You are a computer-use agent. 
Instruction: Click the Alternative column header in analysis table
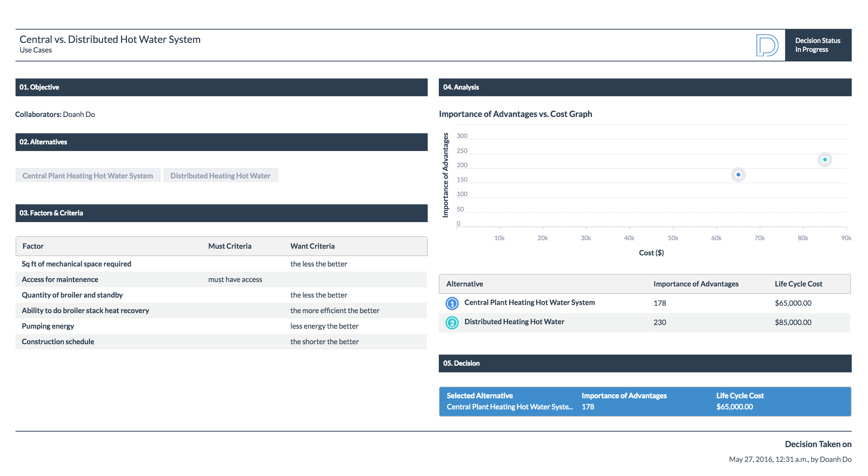(x=465, y=284)
